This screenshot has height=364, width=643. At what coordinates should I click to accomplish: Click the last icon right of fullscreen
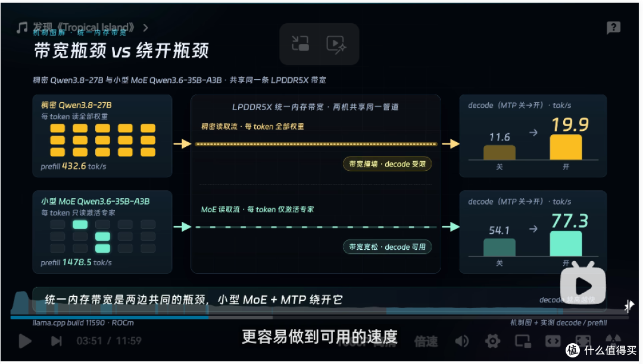click(613, 340)
